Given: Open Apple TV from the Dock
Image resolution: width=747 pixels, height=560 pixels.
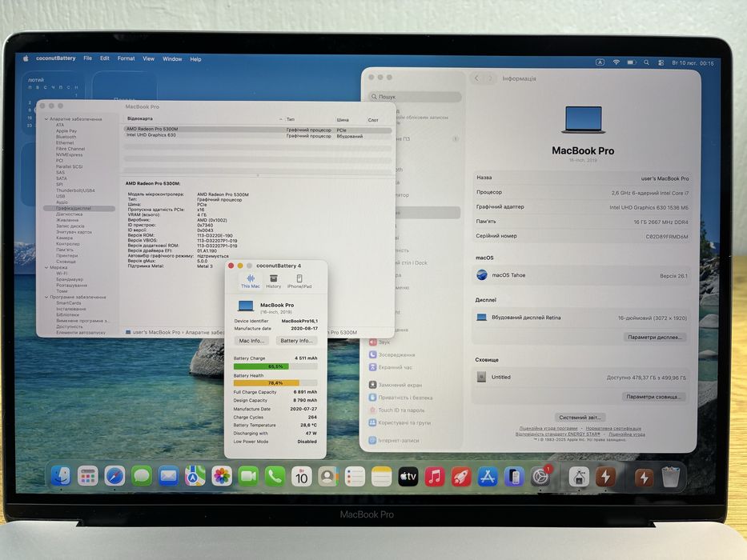Looking at the screenshot, I should [408, 477].
